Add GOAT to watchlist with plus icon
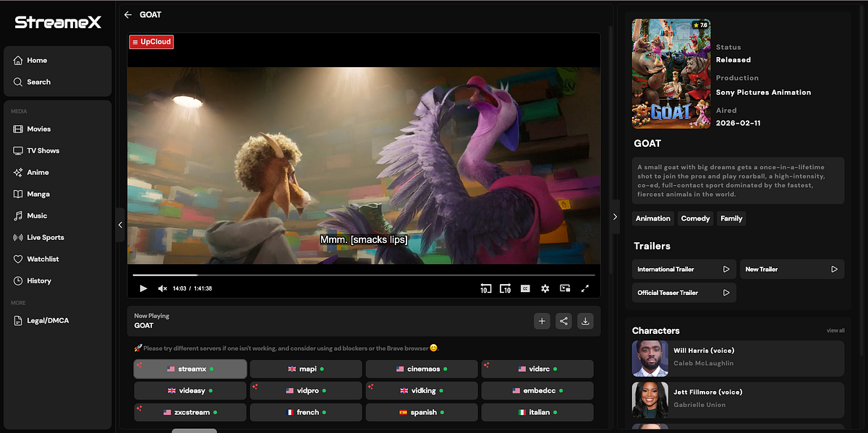The image size is (868, 433). click(x=542, y=321)
